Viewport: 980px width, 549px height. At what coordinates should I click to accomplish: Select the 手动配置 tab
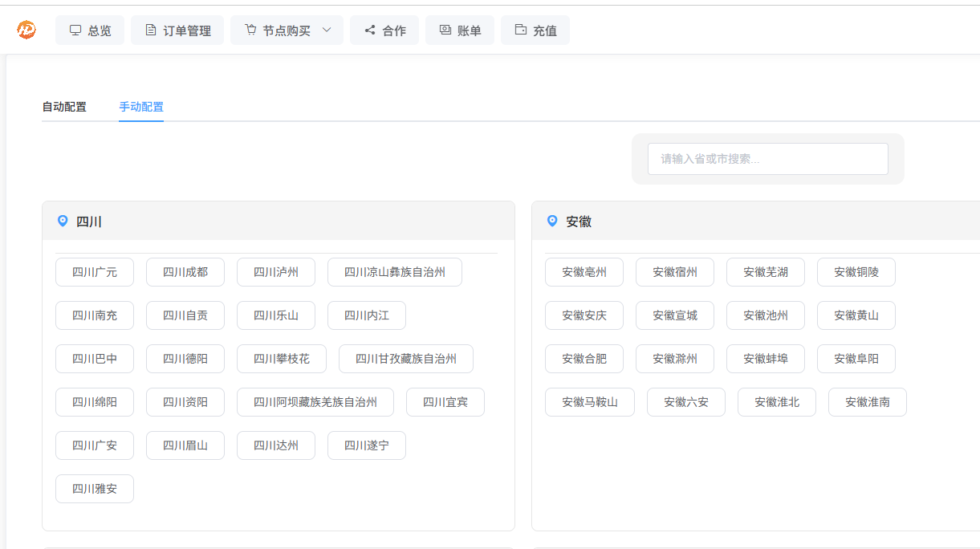pyautogui.click(x=141, y=107)
